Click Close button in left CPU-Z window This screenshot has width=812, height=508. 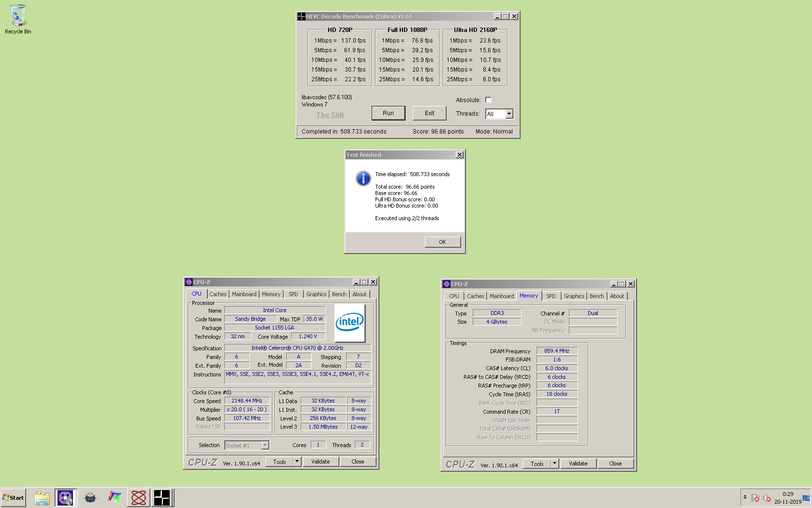[x=358, y=462]
